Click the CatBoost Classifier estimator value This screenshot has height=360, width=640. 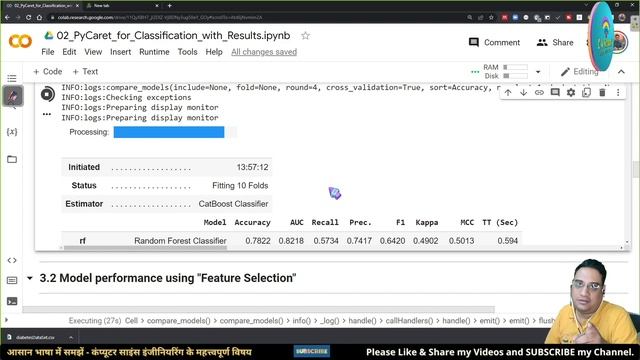233,204
